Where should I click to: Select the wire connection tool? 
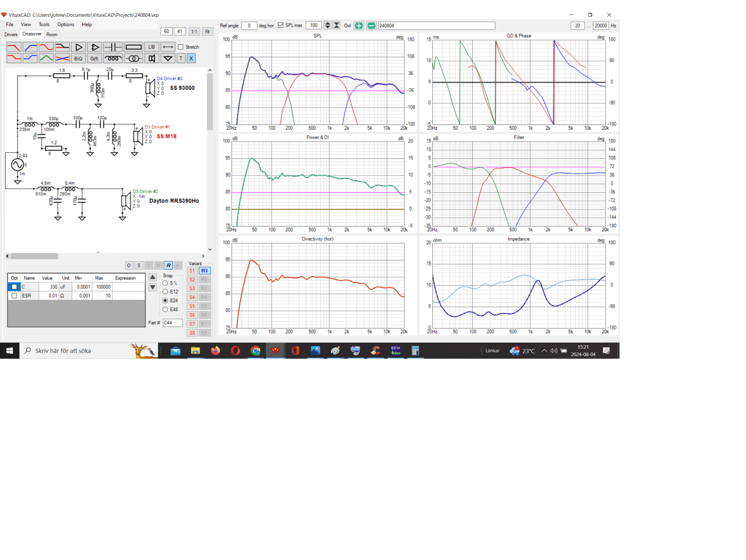pyautogui.click(x=168, y=47)
